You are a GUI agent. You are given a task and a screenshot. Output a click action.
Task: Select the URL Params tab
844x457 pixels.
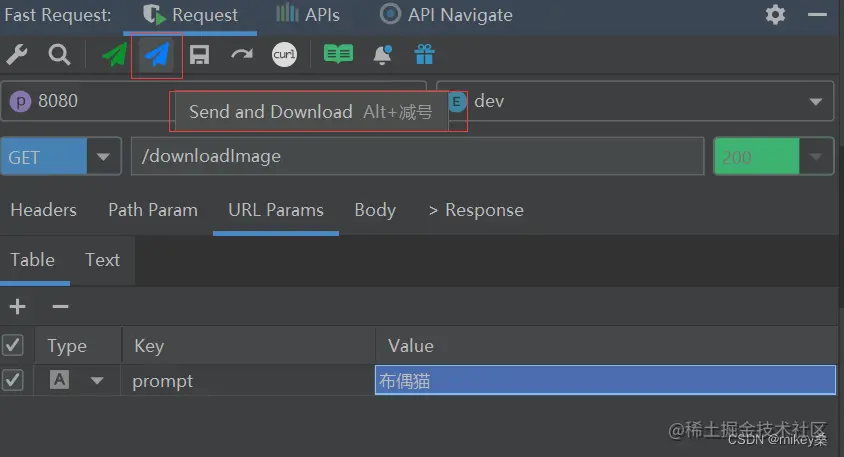click(276, 210)
